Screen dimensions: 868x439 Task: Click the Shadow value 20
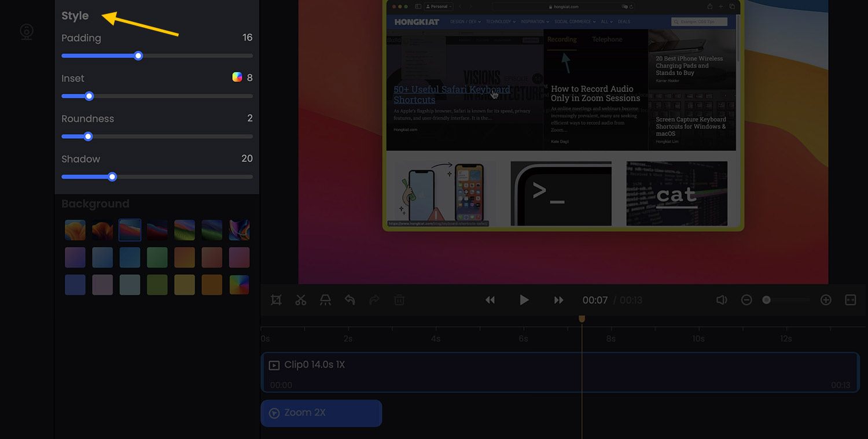[247, 158]
